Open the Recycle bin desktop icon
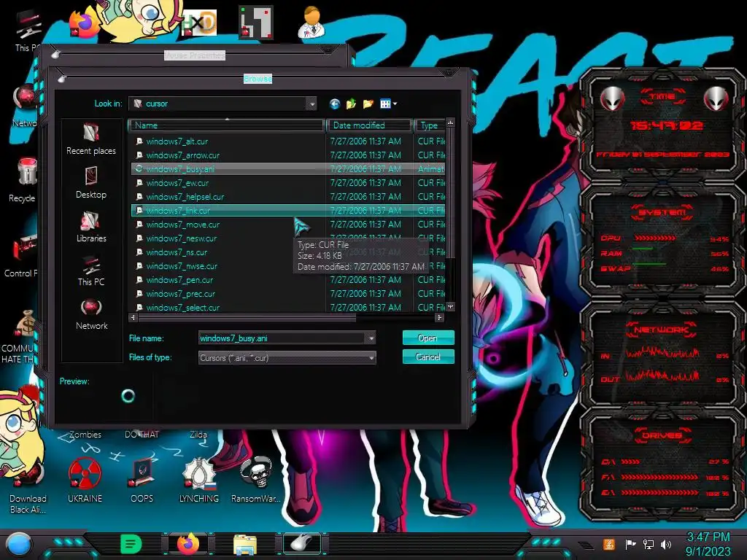747x560 pixels. (23, 180)
